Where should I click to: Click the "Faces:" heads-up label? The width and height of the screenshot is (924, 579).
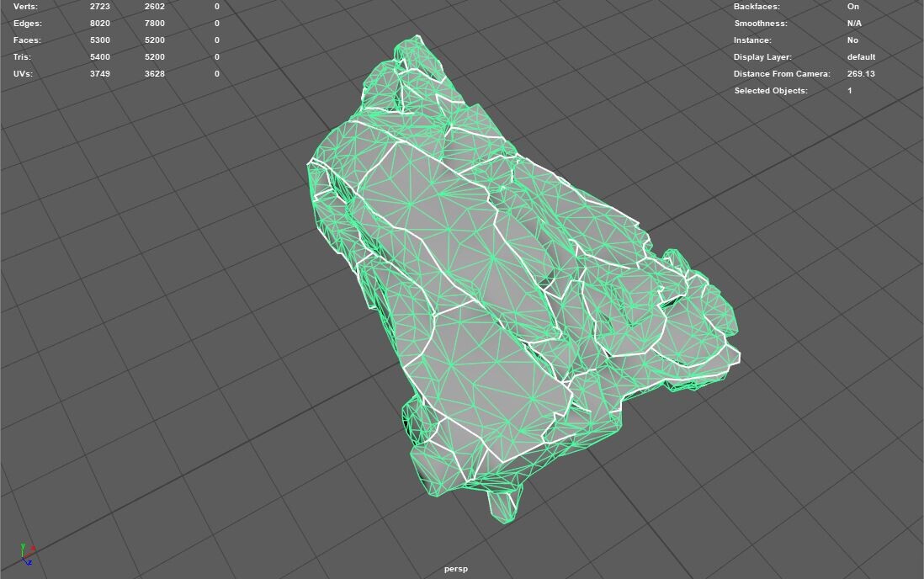(27, 40)
